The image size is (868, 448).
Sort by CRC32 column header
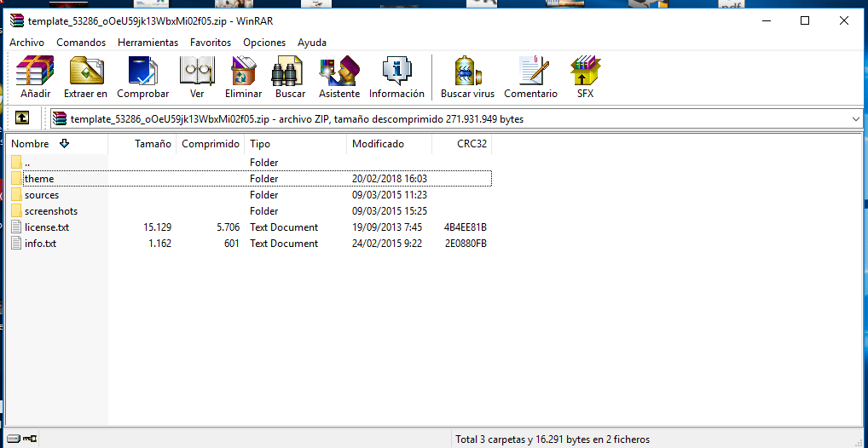tap(461, 144)
